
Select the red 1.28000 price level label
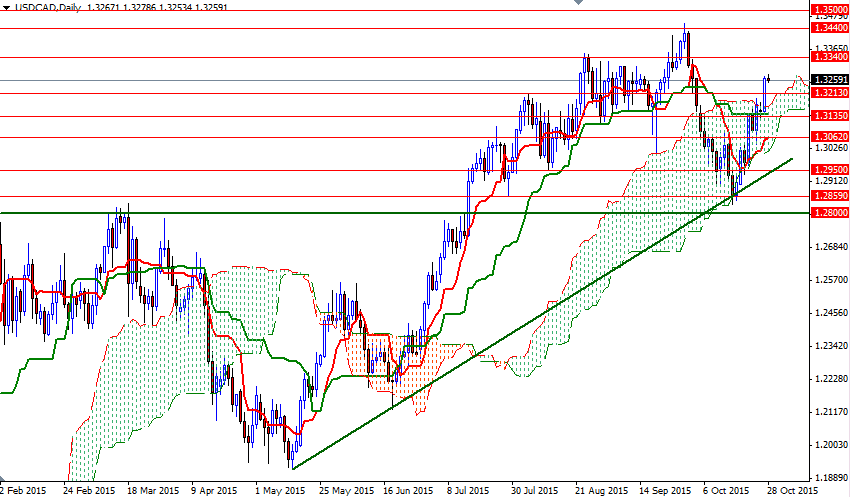829,213
